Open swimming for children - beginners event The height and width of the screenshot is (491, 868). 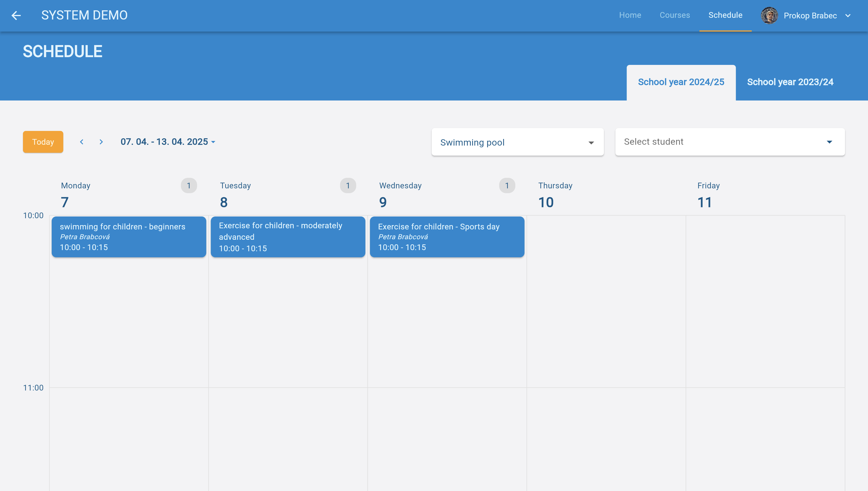[129, 237]
